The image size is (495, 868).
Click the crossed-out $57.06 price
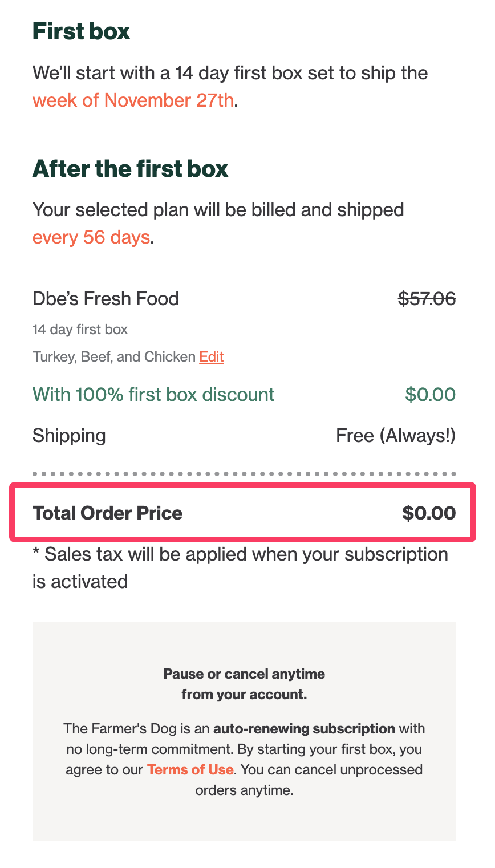tap(427, 298)
